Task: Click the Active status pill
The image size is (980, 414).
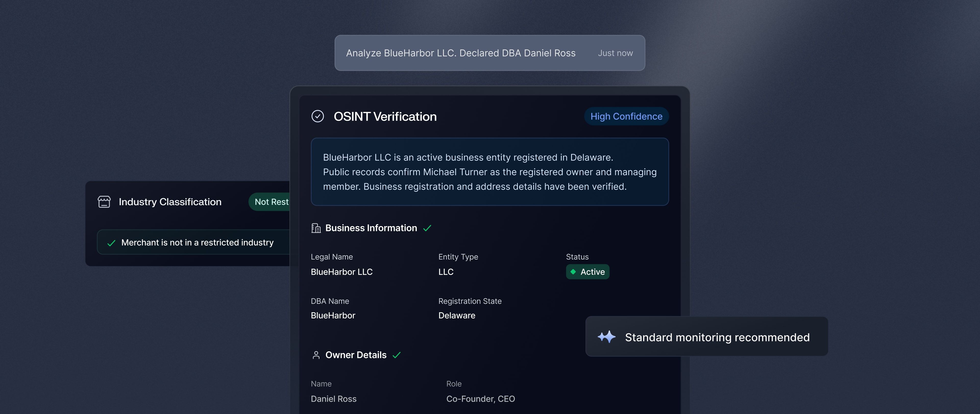Action: 587,272
